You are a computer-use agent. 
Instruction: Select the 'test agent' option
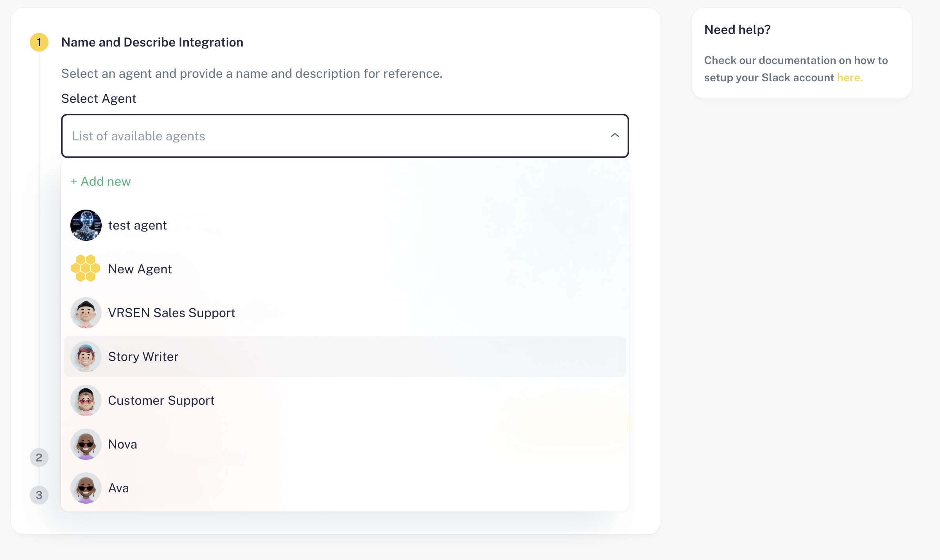point(138,225)
